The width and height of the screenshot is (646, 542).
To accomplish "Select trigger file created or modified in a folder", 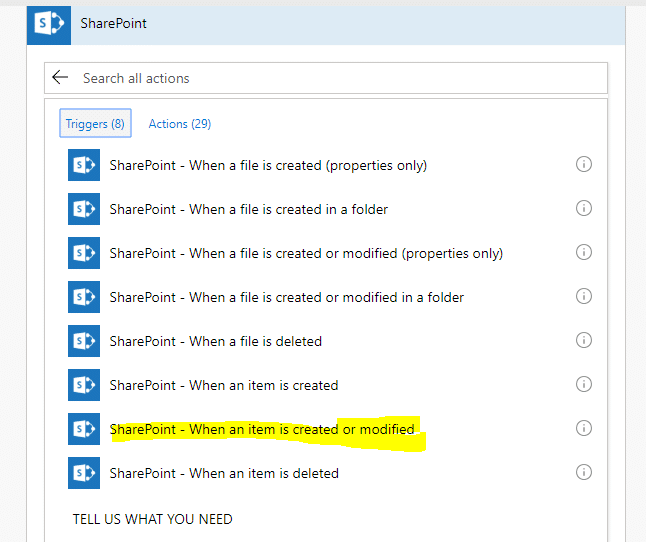I will pyautogui.click(x=287, y=297).
